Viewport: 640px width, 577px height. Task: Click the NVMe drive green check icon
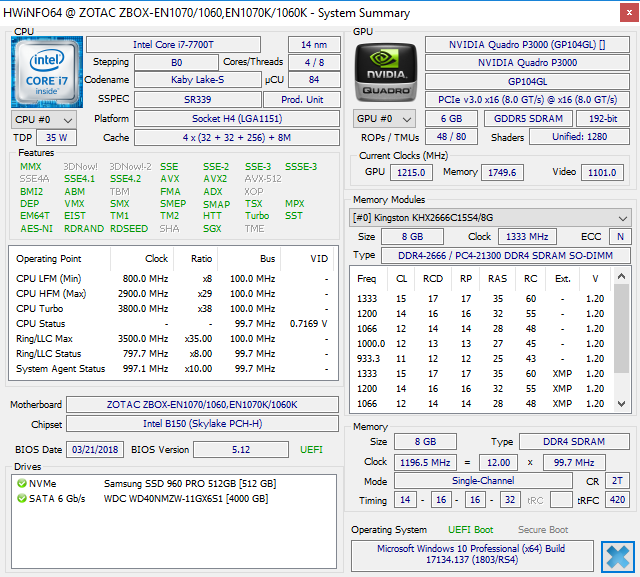21,484
